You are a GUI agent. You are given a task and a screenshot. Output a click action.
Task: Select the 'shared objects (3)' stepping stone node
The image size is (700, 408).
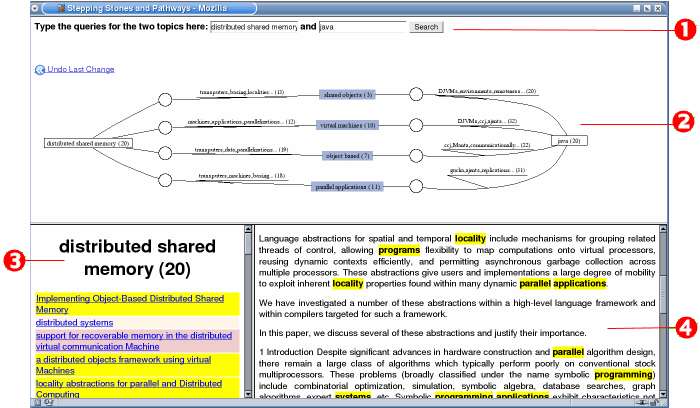347,95
